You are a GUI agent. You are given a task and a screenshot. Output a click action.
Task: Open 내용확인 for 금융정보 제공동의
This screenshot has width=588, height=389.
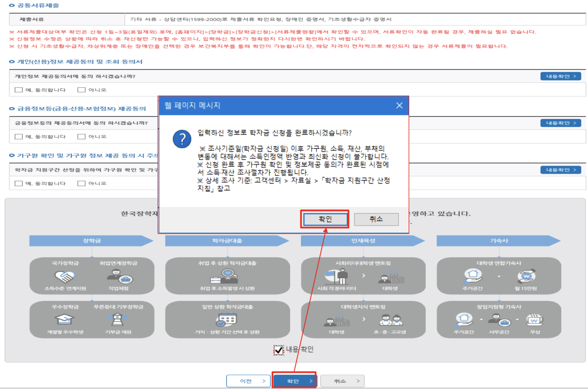[560, 123]
